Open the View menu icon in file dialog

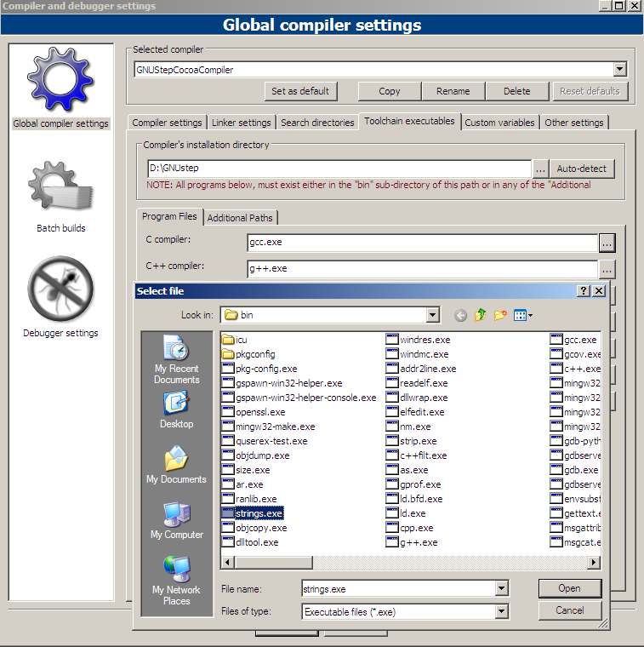(x=523, y=316)
